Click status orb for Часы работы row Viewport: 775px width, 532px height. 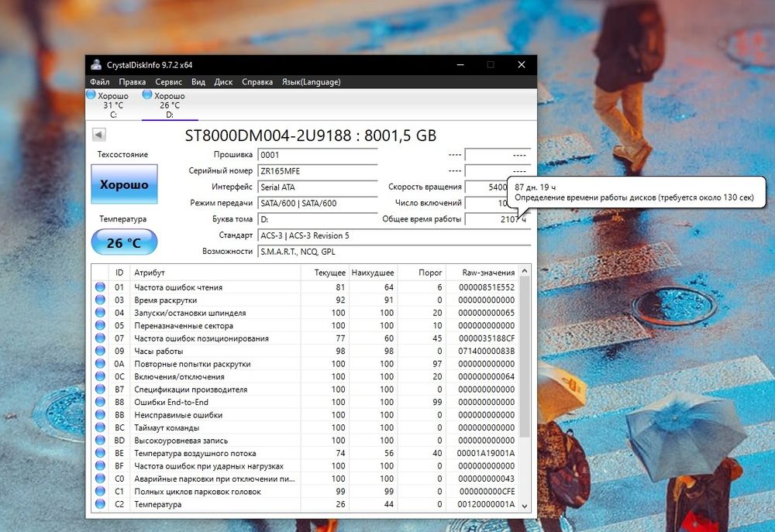coord(100,351)
